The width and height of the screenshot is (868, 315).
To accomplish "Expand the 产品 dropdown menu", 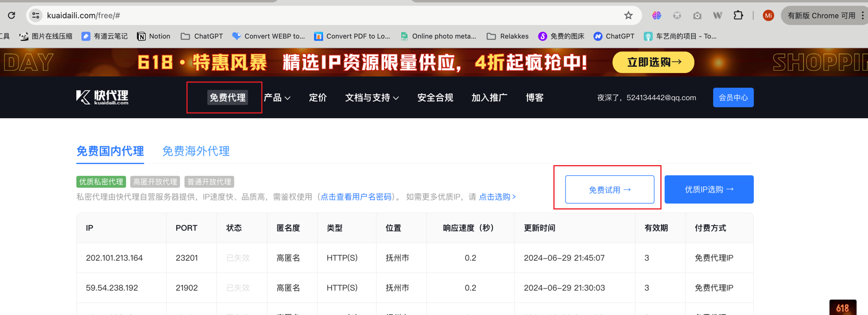I will pyautogui.click(x=277, y=98).
